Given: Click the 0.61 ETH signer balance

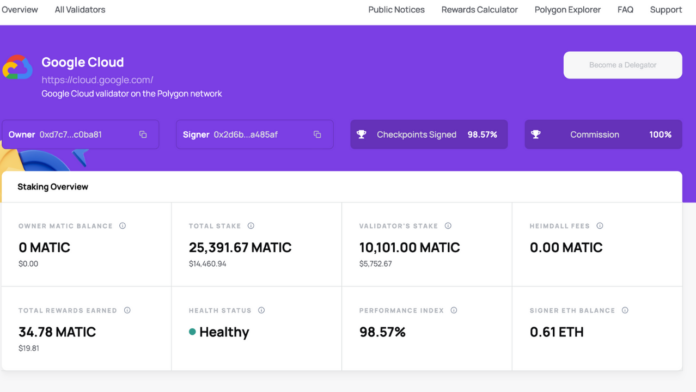Looking at the screenshot, I should click(557, 332).
